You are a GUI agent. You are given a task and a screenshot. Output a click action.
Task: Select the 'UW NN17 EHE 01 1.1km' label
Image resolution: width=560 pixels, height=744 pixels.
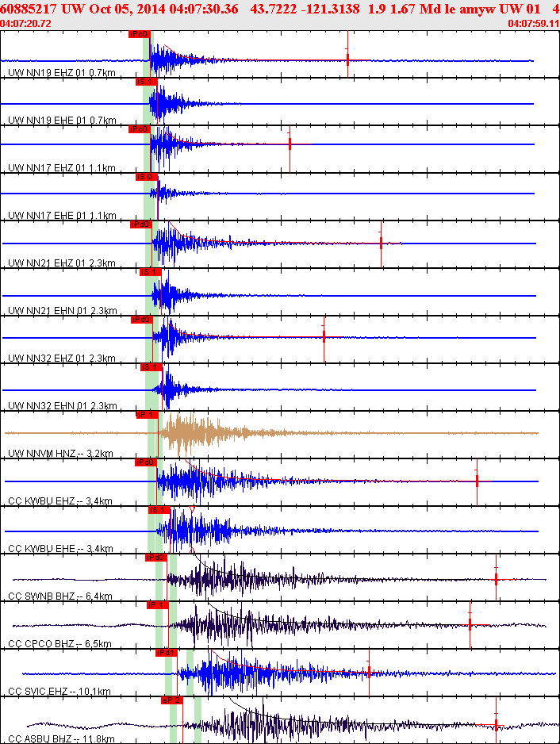62,216
